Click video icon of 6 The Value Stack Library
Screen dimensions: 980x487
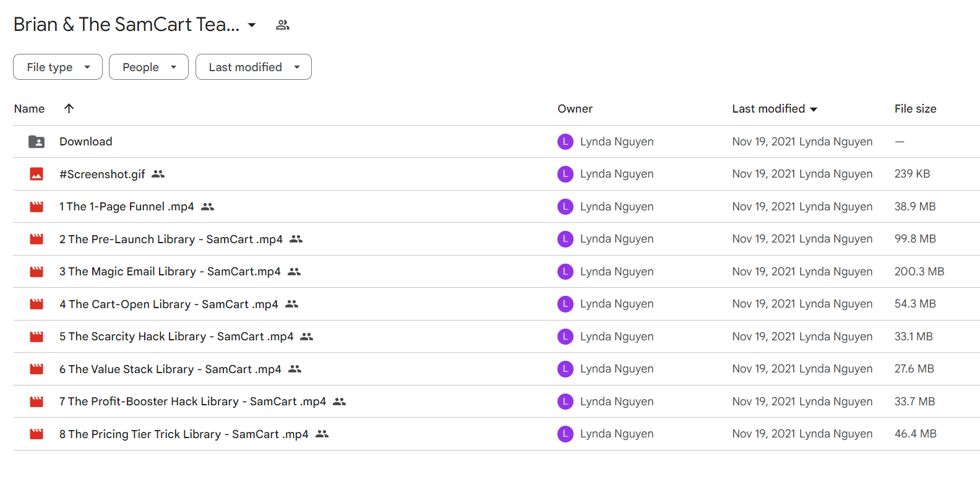click(37, 369)
